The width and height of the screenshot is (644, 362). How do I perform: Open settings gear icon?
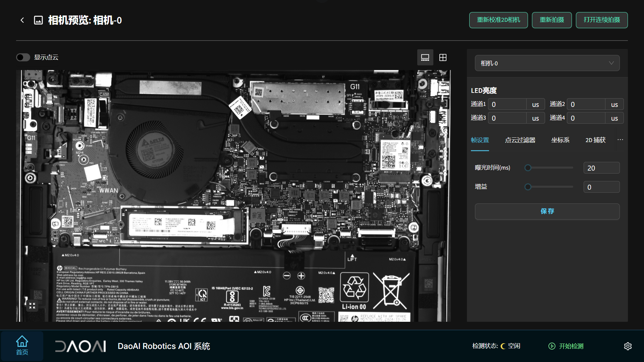click(x=628, y=346)
